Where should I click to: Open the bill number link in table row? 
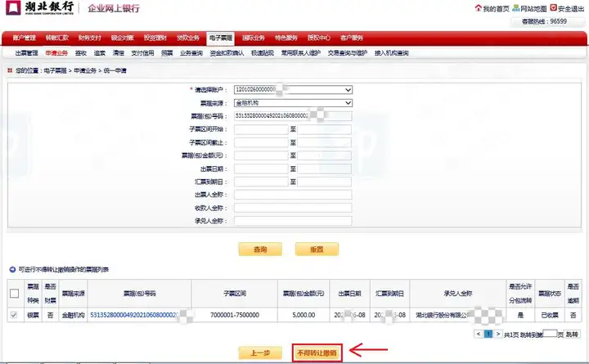coord(133,315)
